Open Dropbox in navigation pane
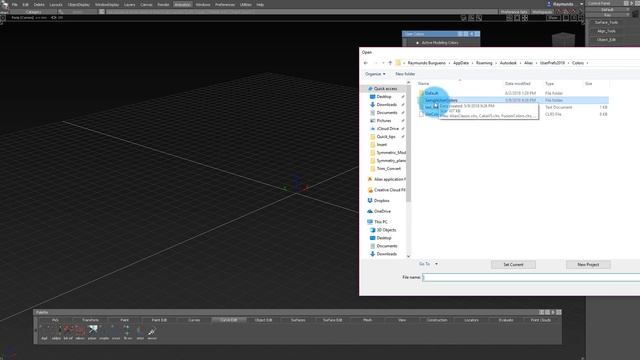640x360 pixels. pyautogui.click(x=381, y=201)
